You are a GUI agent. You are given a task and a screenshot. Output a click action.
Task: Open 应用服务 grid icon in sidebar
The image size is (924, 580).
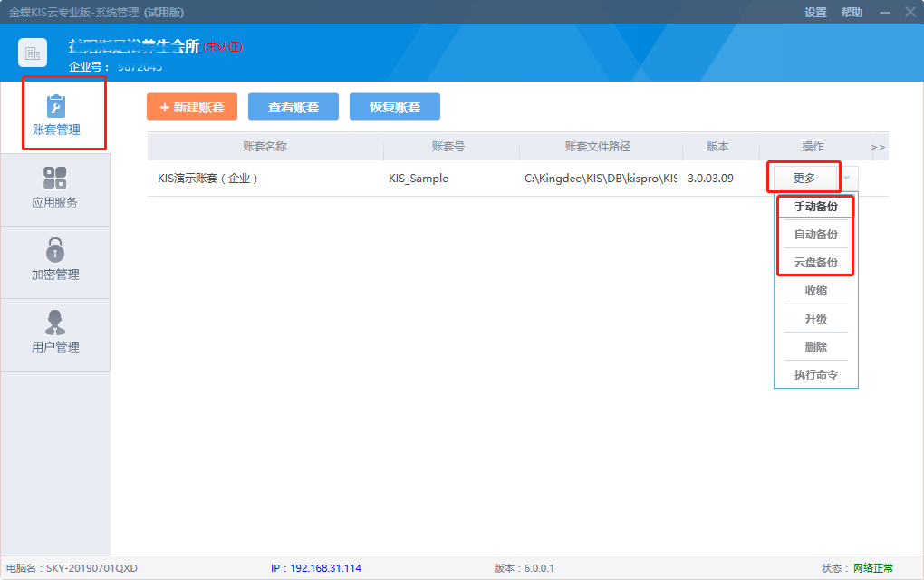54,178
